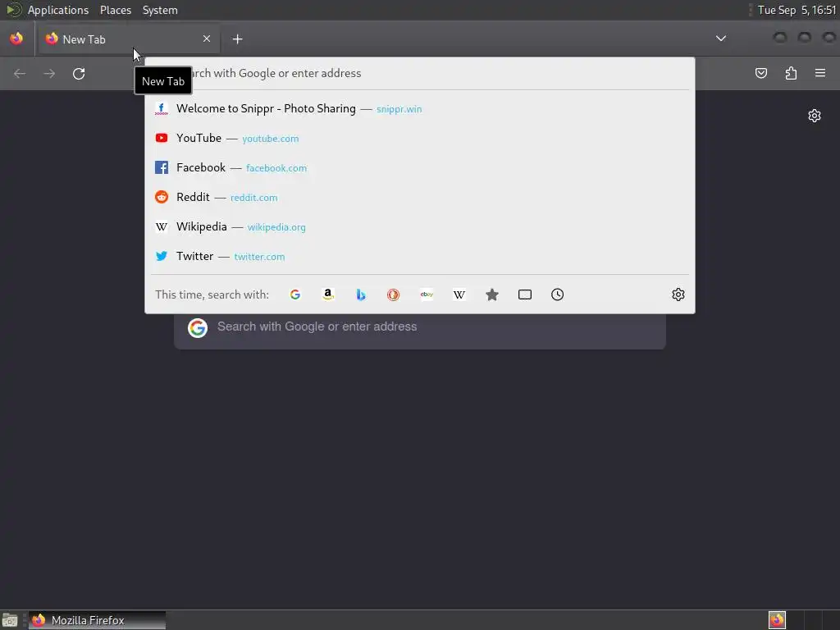Search this time with Google icon
This screenshot has width=840, height=630.
click(295, 294)
